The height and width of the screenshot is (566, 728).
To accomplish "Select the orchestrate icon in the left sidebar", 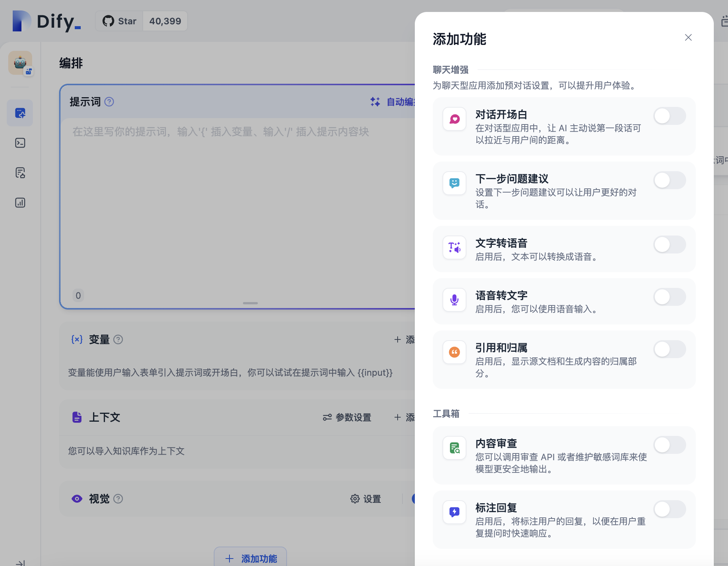I will [20, 113].
